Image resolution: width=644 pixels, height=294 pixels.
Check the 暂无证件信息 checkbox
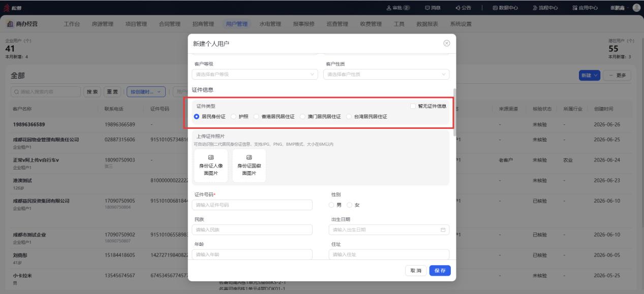(413, 106)
